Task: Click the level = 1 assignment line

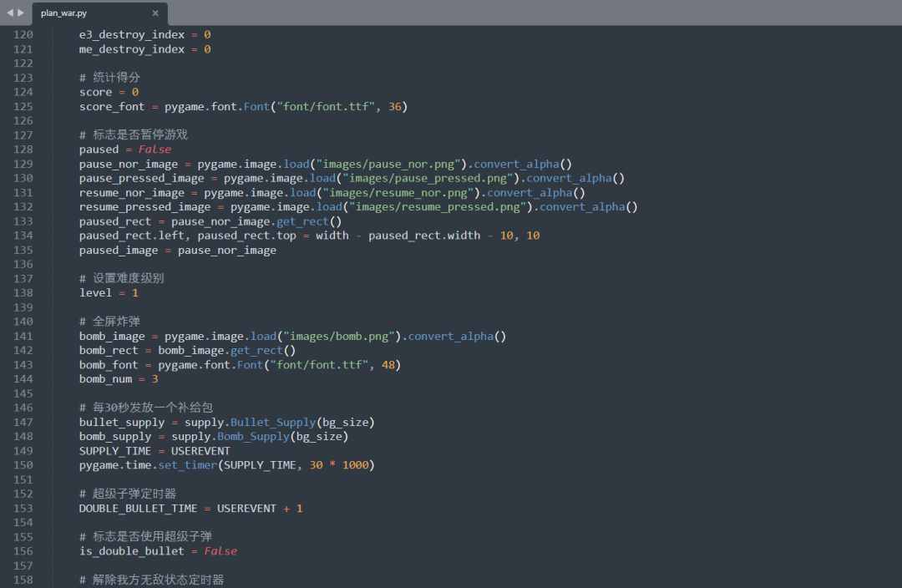Action: coord(105,292)
